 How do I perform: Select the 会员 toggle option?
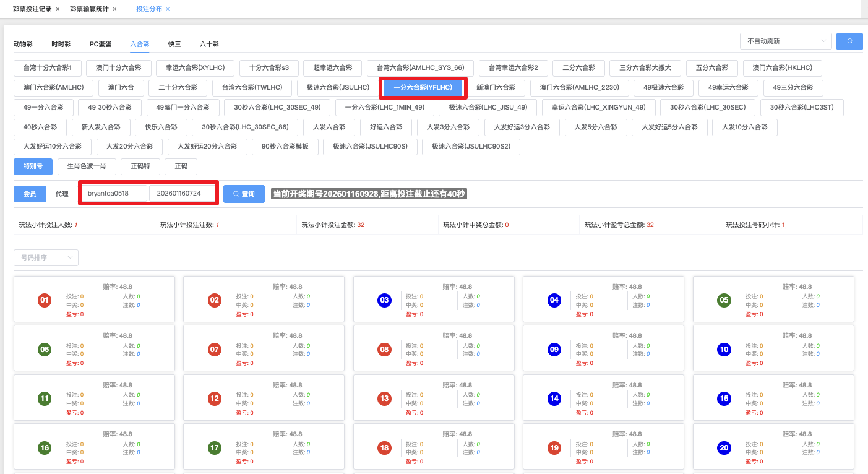click(30, 194)
